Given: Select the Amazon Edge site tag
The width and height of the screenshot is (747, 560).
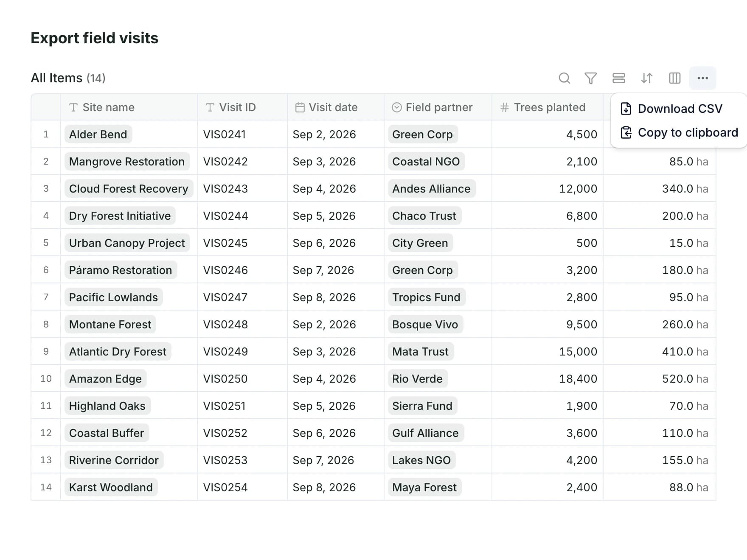Looking at the screenshot, I should (x=105, y=379).
